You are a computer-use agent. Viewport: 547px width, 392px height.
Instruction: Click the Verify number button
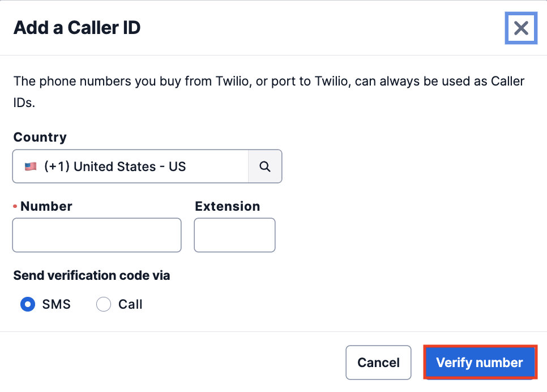tap(480, 362)
